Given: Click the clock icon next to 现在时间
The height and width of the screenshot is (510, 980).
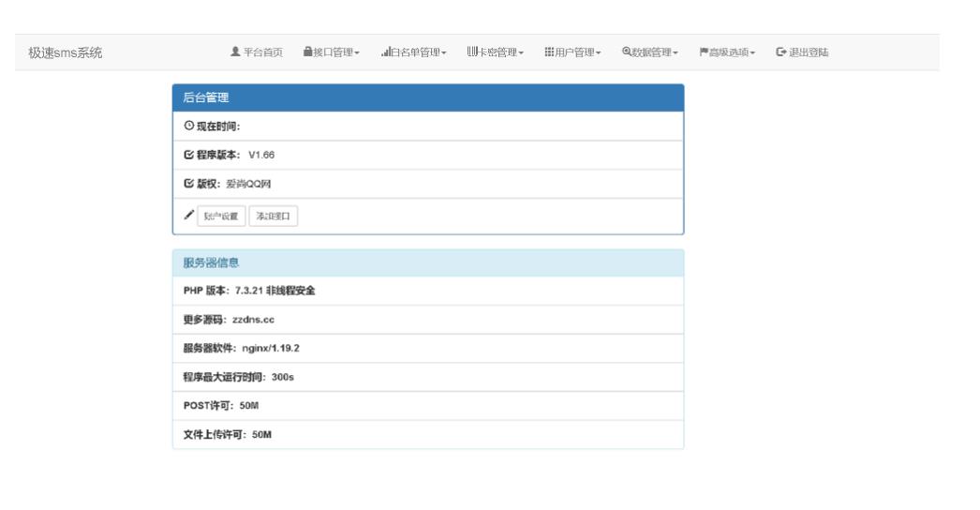Looking at the screenshot, I should 188,127.
